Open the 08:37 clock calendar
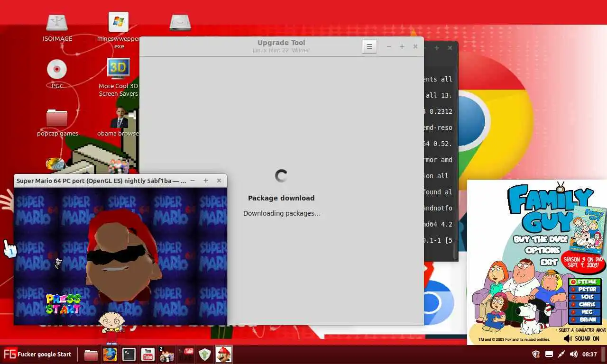607x364 pixels. click(x=589, y=354)
